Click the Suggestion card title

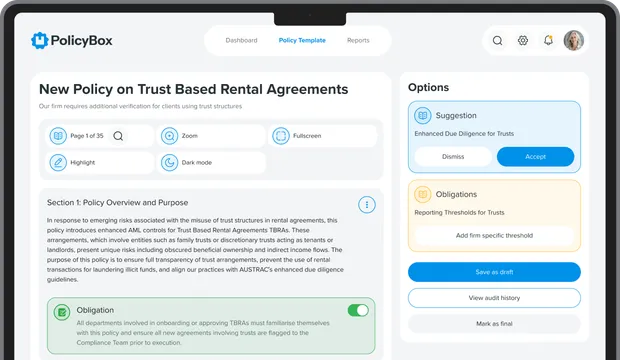pyautogui.click(x=456, y=116)
